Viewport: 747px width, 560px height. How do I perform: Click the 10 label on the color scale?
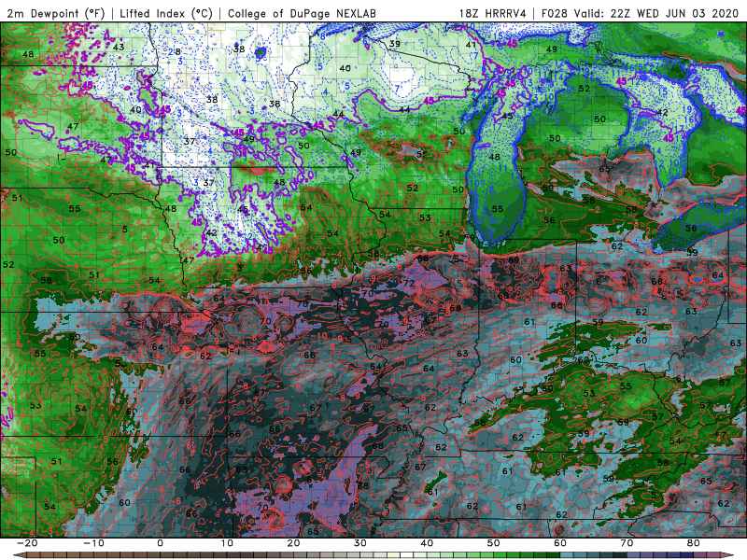(x=227, y=543)
